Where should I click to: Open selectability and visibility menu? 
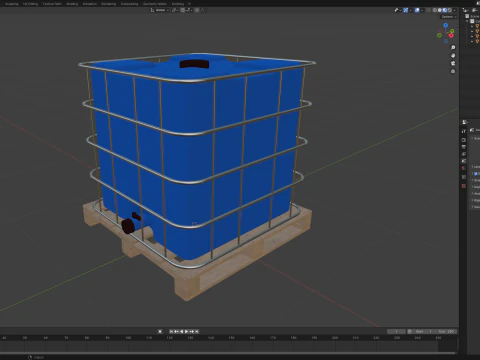coord(397,10)
